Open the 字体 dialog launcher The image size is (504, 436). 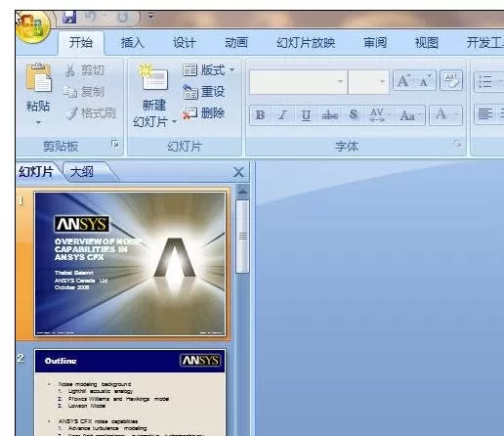(x=458, y=143)
